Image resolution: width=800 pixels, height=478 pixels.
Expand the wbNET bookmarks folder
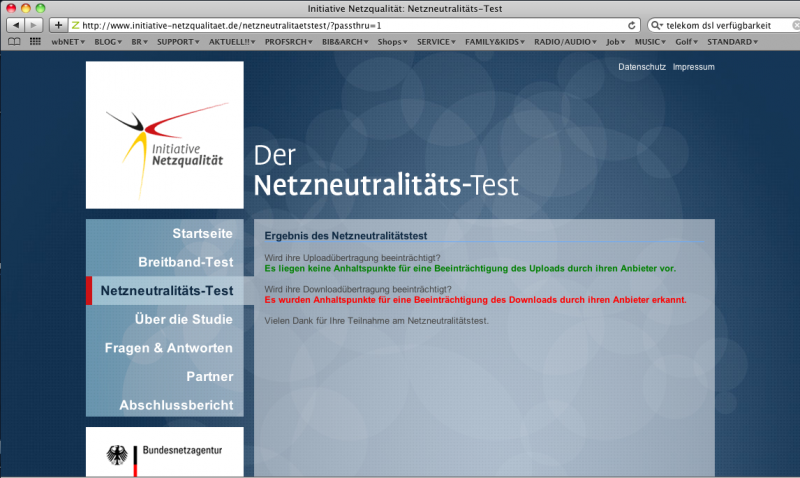click(69, 42)
